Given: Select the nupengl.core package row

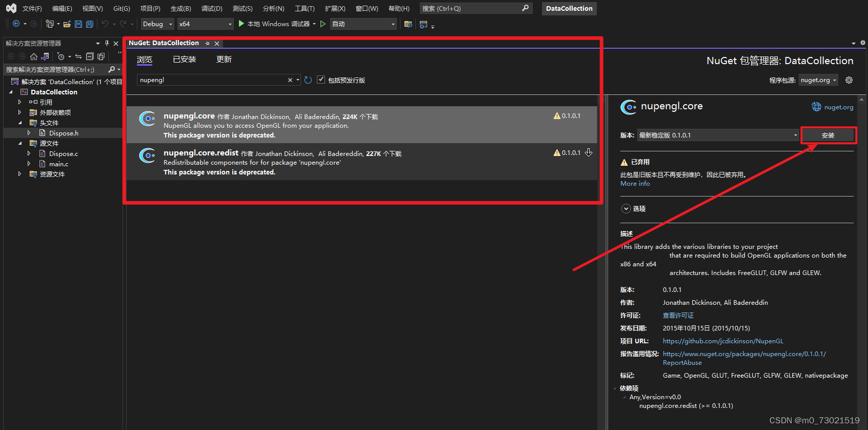Looking at the screenshot, I should coord(362,125).
